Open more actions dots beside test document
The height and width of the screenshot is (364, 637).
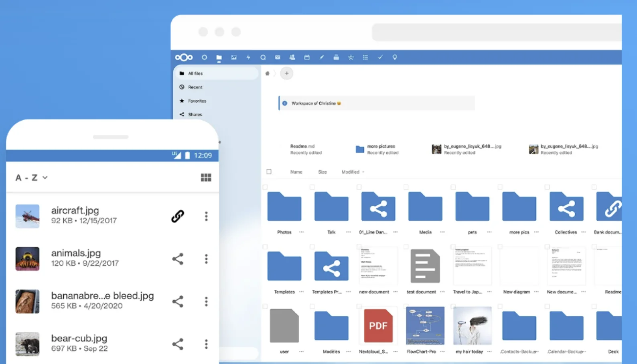(442, 292)
